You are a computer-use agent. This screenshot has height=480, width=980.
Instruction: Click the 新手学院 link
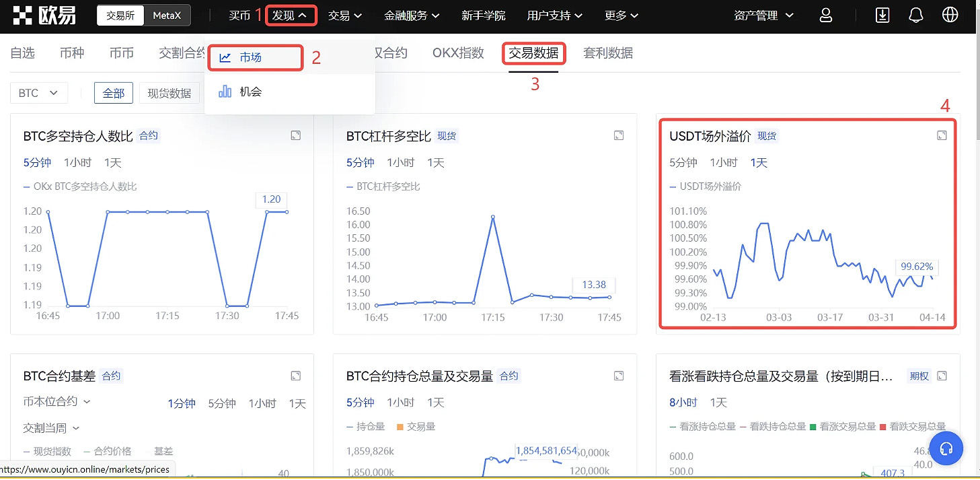click(484, 15)
